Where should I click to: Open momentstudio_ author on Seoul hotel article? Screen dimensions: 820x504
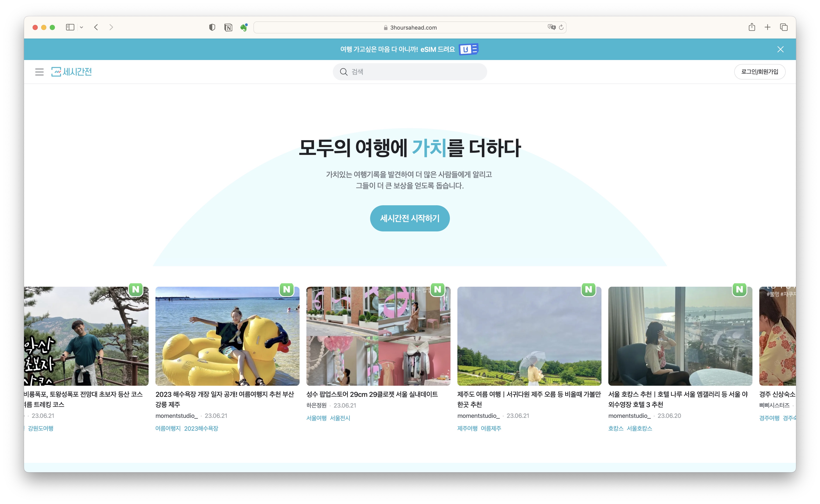(630, 416)
